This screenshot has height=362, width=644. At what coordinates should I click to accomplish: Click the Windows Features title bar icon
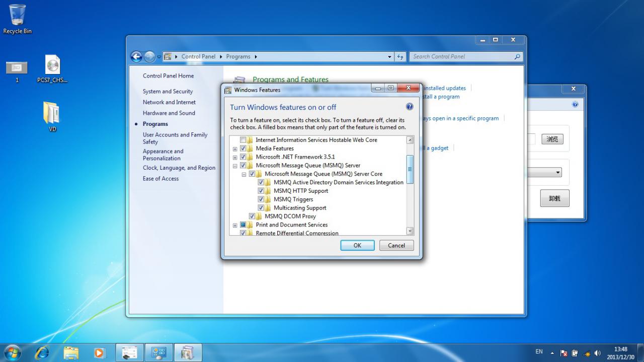[228, 90]
